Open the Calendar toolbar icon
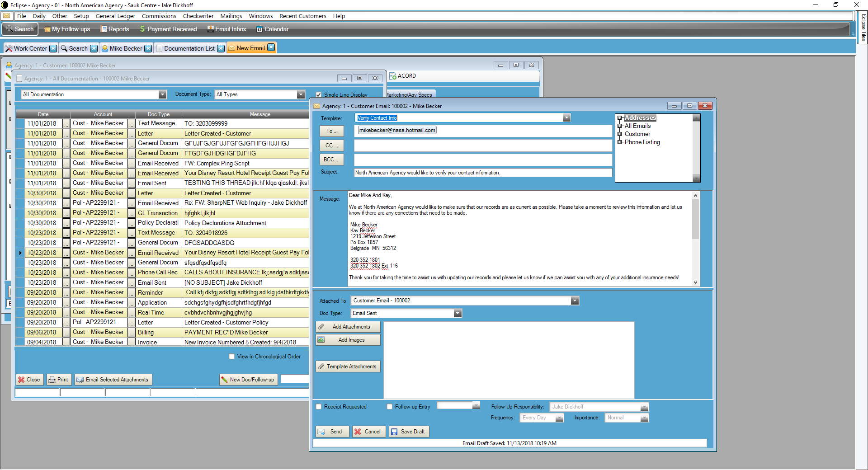 (x=272, y=29)
